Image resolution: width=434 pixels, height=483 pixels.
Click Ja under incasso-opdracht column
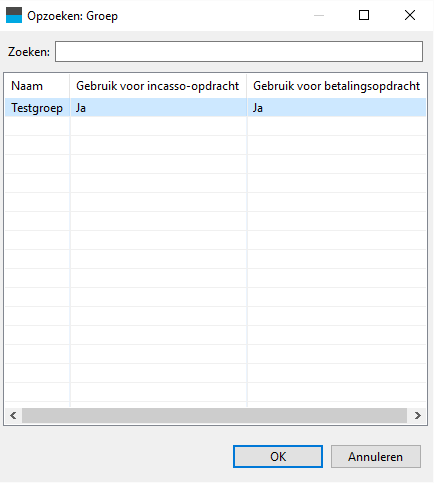[x=81, y=108]
